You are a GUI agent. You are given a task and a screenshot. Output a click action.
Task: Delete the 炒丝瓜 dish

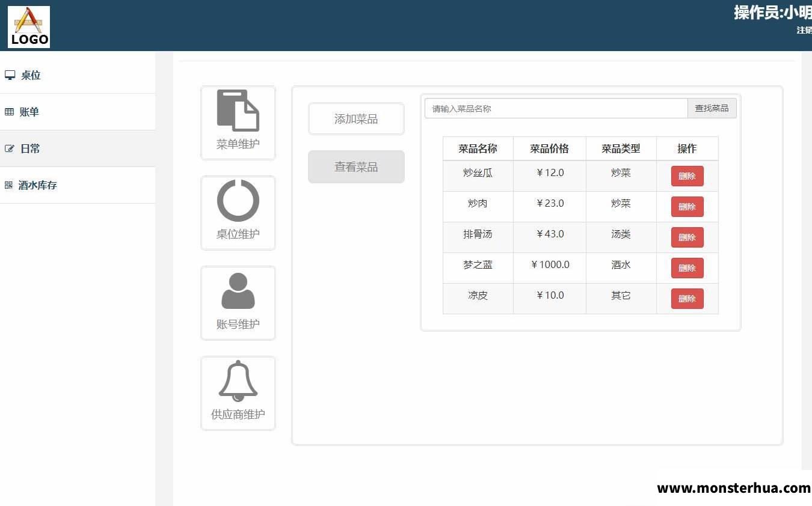point(687,176)
